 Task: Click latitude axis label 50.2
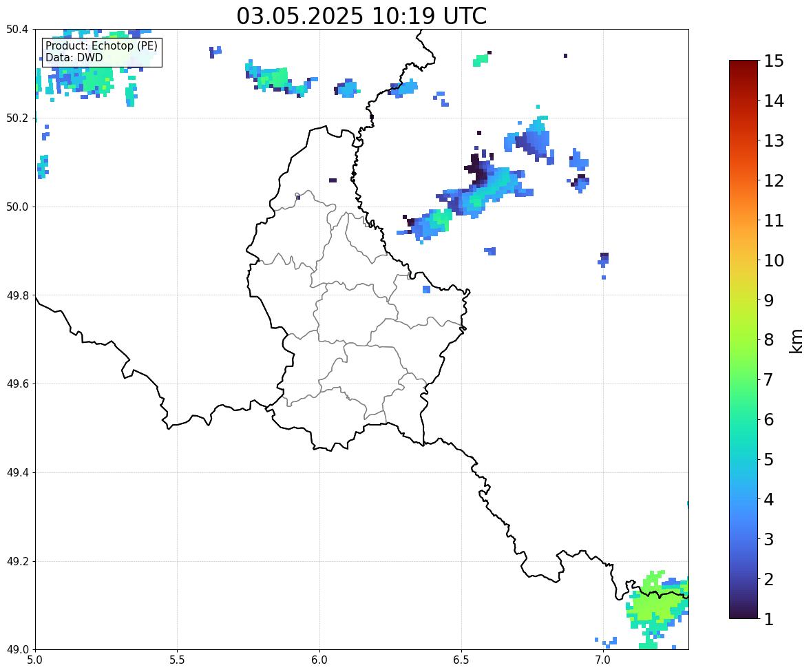click(17, 118)
